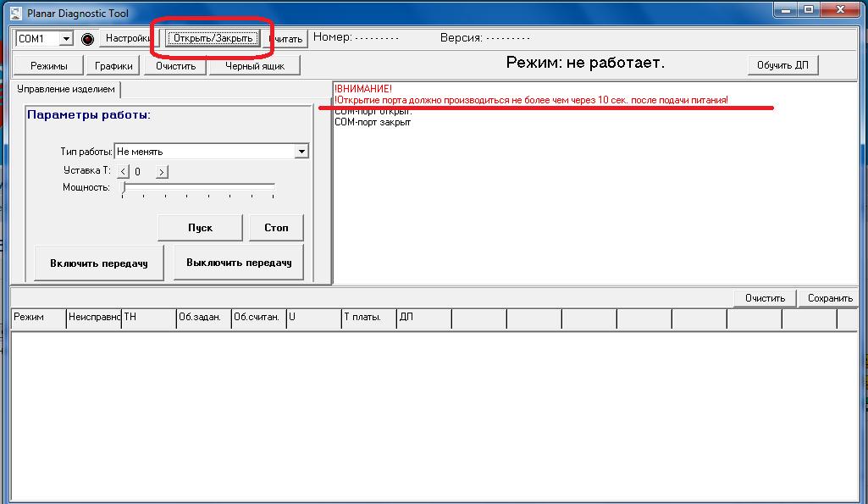Click the 'Т платы.' column header

pos(369,318)
